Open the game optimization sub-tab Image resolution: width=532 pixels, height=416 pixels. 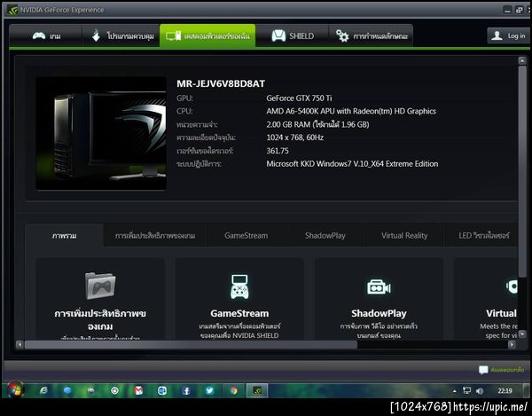coord(155,235)
